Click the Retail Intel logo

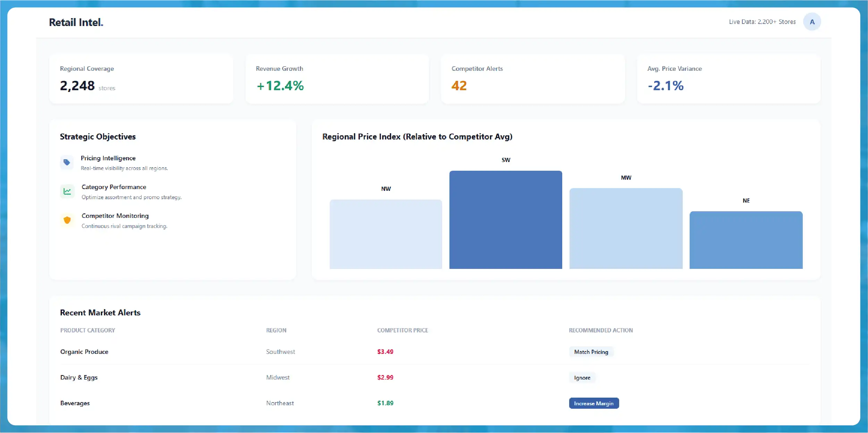coord(76,22)
